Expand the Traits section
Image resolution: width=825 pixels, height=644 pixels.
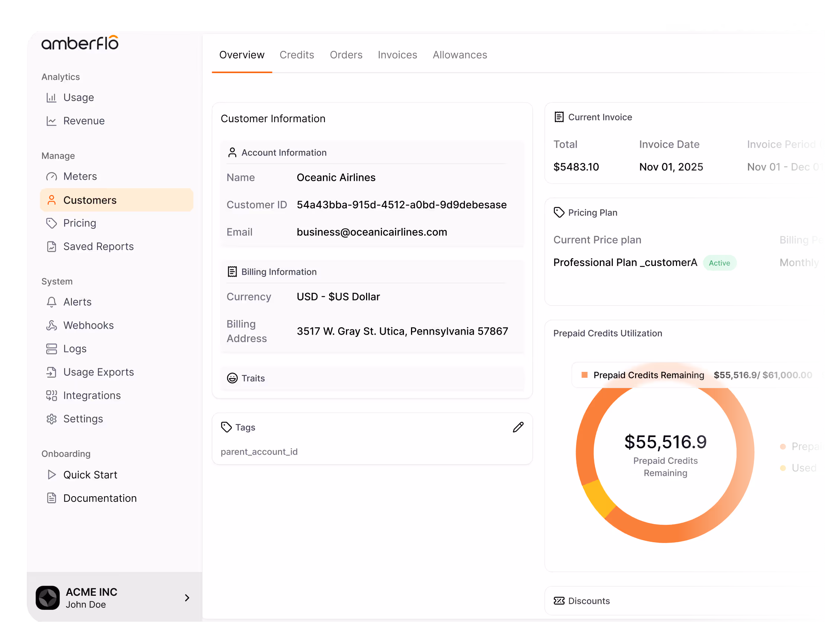point(253,378)
